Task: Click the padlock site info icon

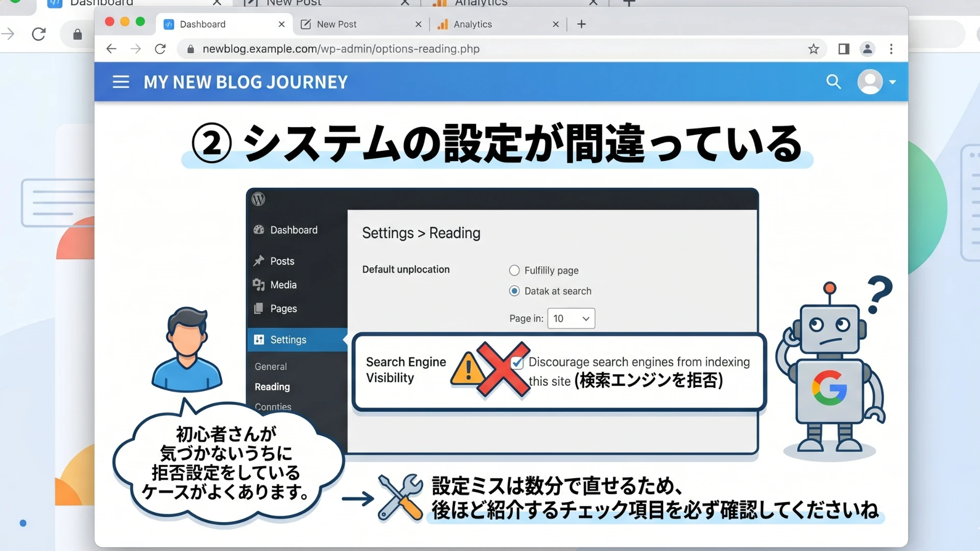Action: (190, 49)
